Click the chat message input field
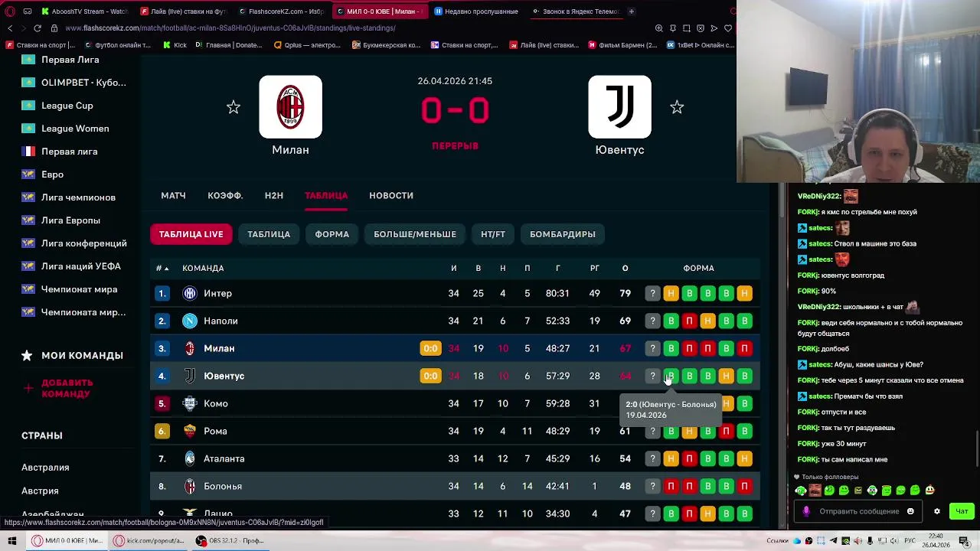Image resolution: width=980 pixels, height=551 pixels. (x=859, y=511)
